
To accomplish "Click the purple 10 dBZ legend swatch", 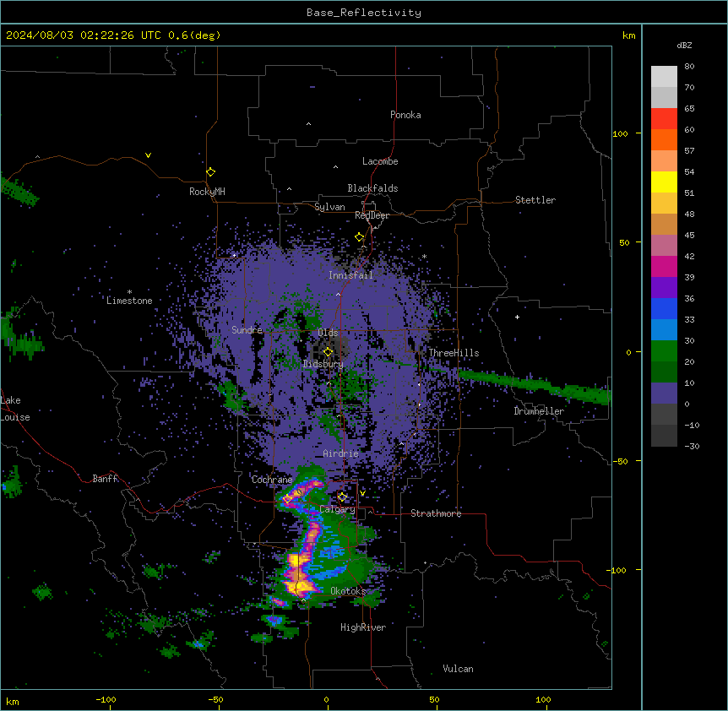I will pyautogui.click(x=664, y=393).
